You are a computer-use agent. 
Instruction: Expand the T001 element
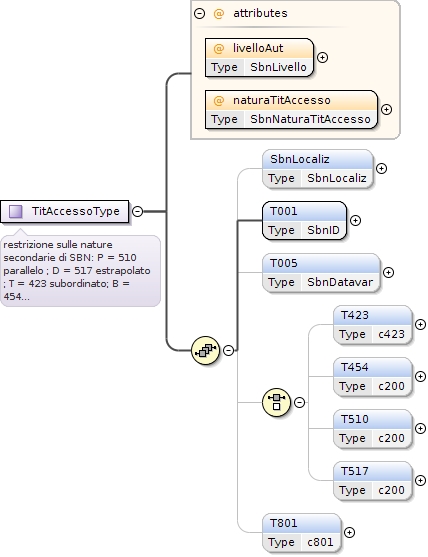coord(355,220)
